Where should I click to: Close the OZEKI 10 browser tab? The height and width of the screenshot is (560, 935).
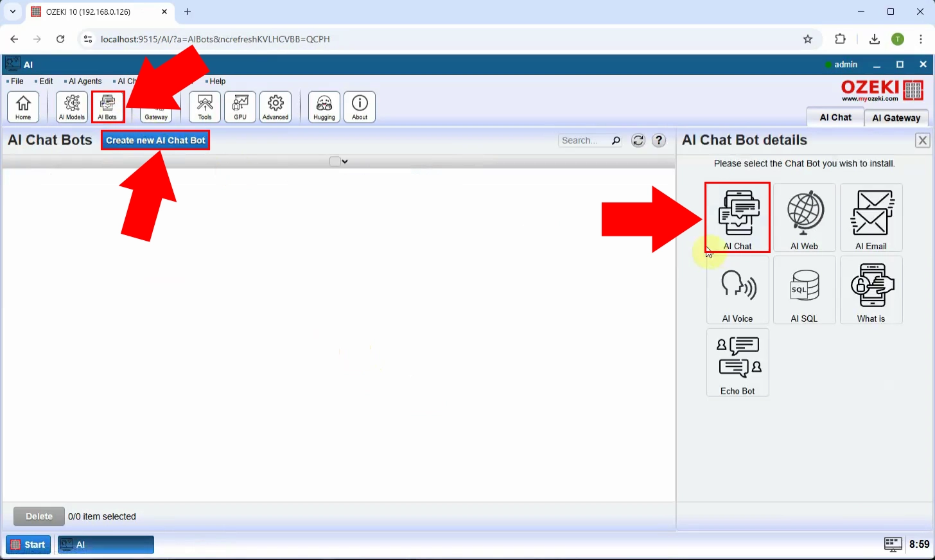(x=164, y=12)
